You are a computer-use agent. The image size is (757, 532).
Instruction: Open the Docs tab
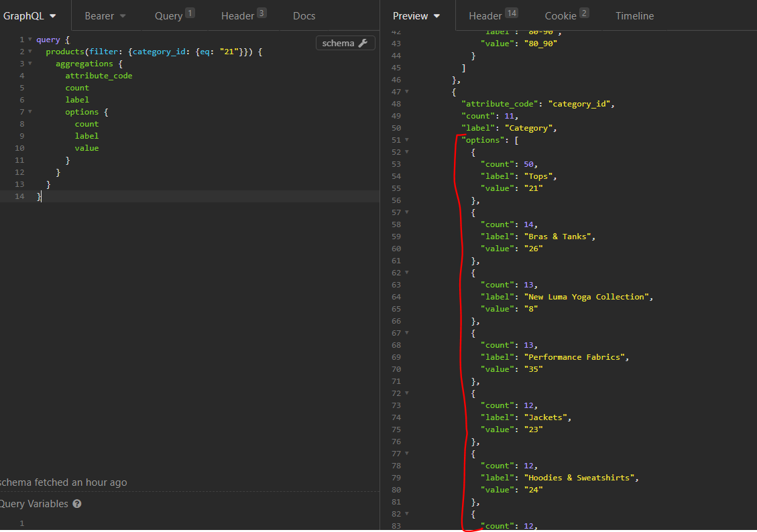point(304,16)
